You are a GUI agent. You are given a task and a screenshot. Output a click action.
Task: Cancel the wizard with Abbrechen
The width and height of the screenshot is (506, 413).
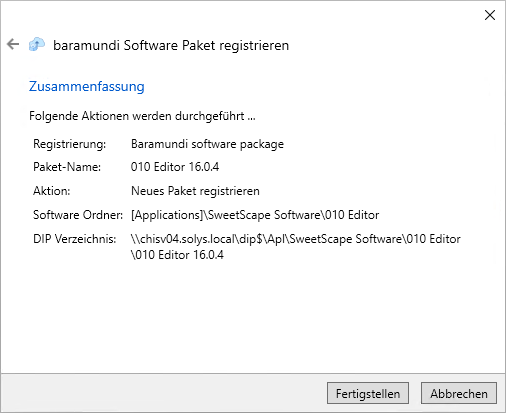[x=459, y=393]
